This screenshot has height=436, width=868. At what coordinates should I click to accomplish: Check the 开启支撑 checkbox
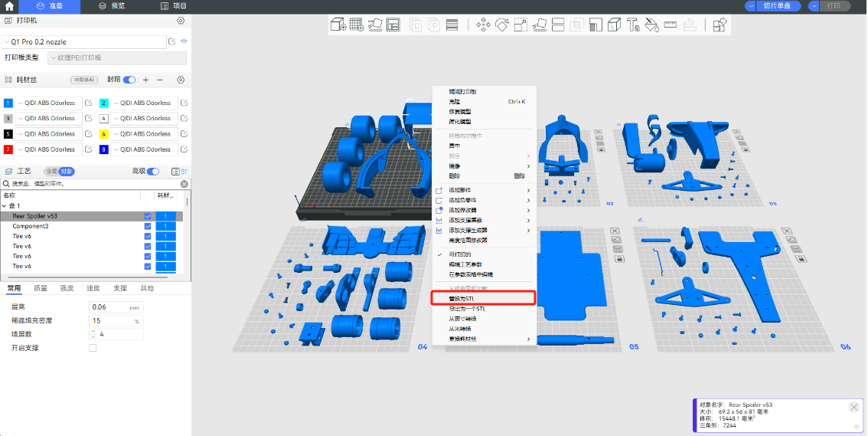[93, 348]
